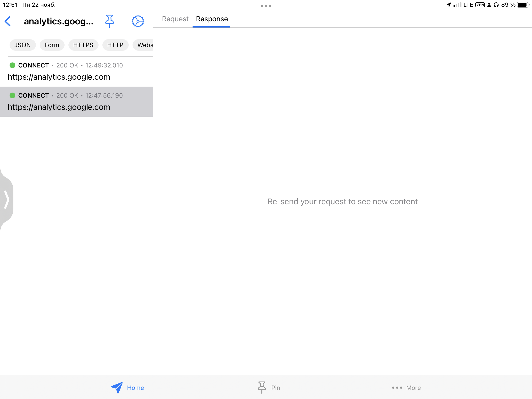The image size is (532, 399).
Task: Click the green status dot on first CONNECT
Action: 12,65
